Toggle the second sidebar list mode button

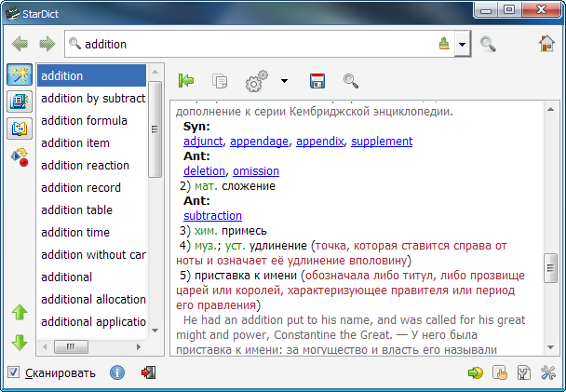pyautogui.click(x=18, y=101)
